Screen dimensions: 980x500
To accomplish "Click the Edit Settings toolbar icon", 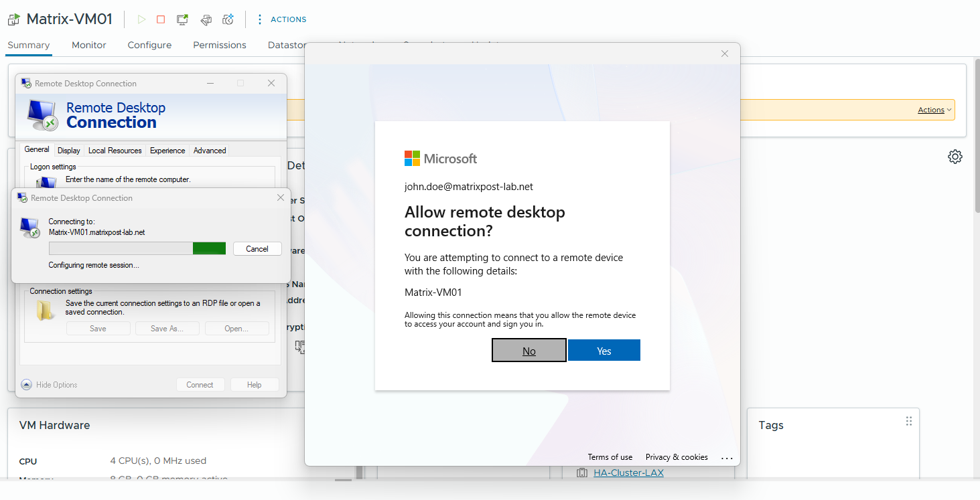I will click(x=206, y=19).
